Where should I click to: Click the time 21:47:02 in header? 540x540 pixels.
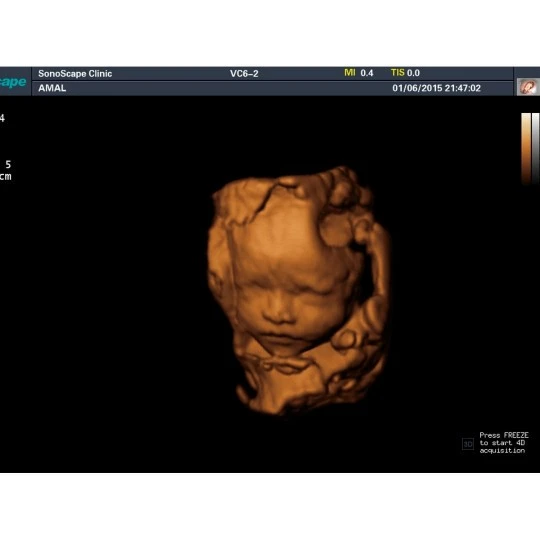[x=463, y=88]
